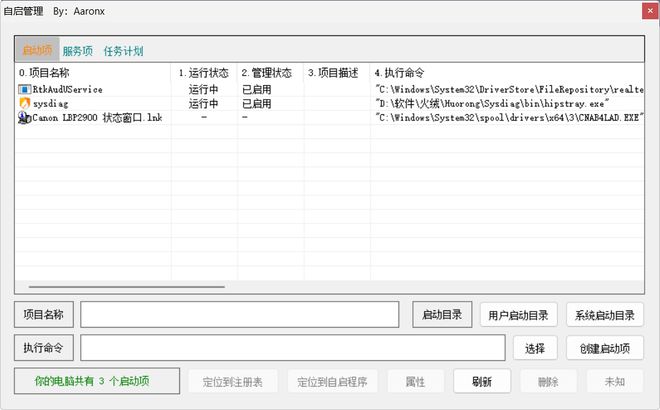Screen dimensions: 660x410
Task: Sort by the 0.项目名称 column header
Action: 44,73
